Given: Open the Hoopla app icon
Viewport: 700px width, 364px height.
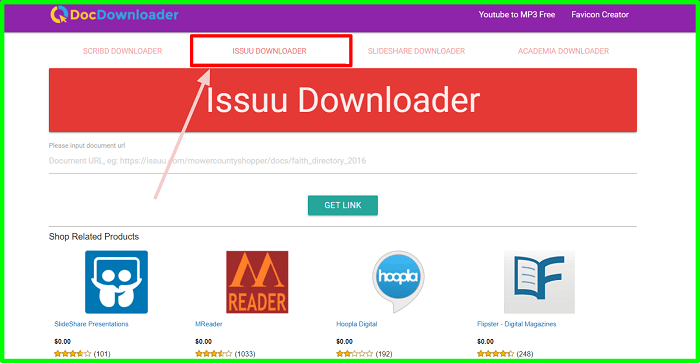Looking at the screenshot, I should pyautogui.click(x=398, y=281).
